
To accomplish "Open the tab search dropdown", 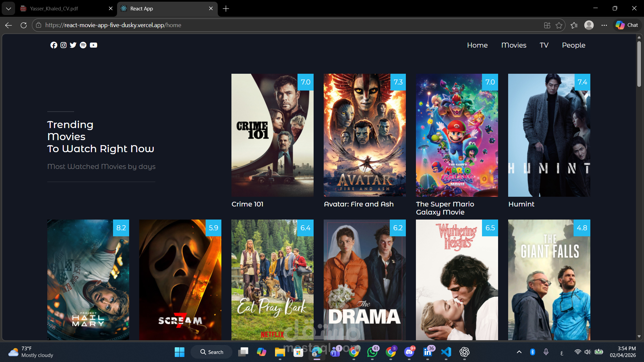I will (x=8, y=8).
